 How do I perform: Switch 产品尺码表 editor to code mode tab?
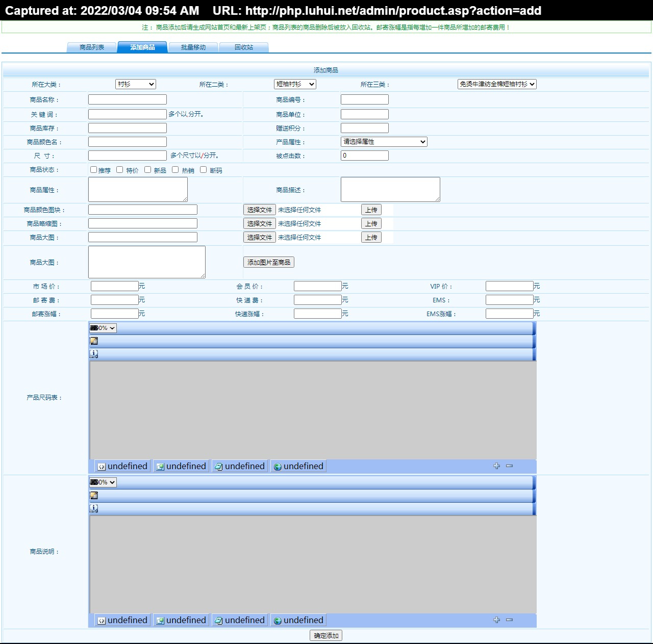[122, 466]
